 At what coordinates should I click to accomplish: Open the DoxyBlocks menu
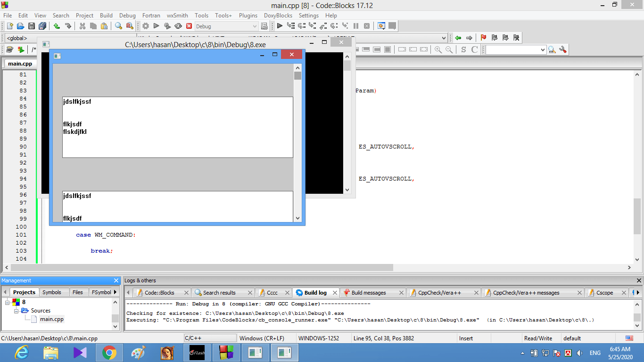click(278, 16)
